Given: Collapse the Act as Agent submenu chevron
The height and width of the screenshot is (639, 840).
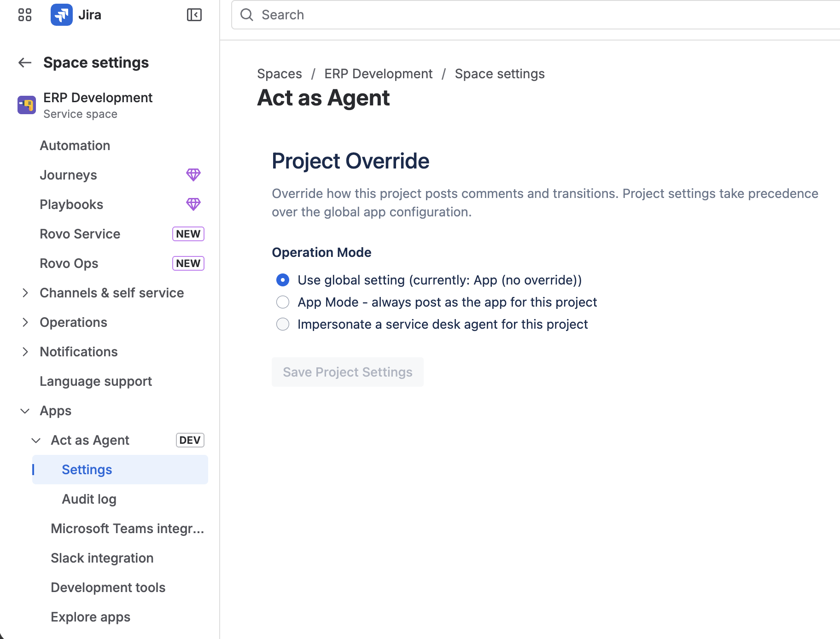Looking at the screenshot, I should (36, 440).
